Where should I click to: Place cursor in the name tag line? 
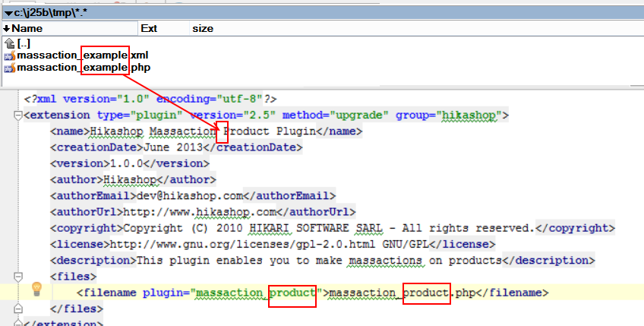[206, 131]
